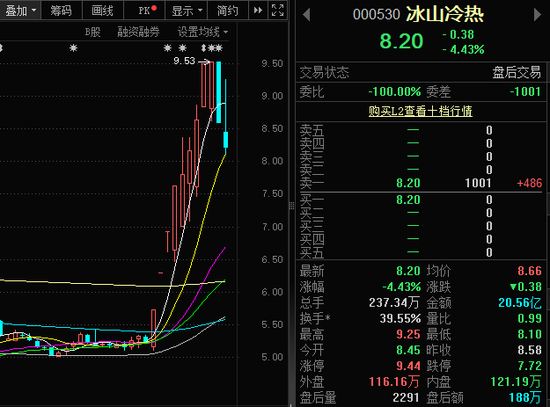This screenshot has height=407, width=550.
Task: Click stock code 000530
Action: pos(376,15)
